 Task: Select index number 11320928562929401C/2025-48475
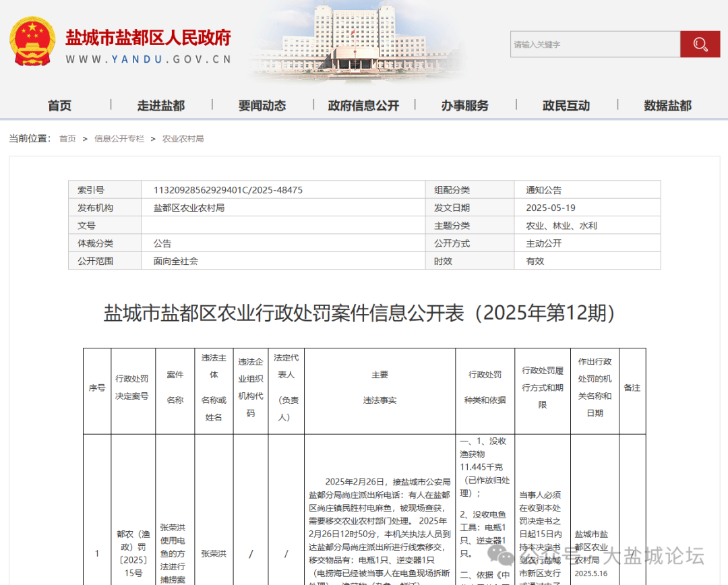click(x=228, y=190)
